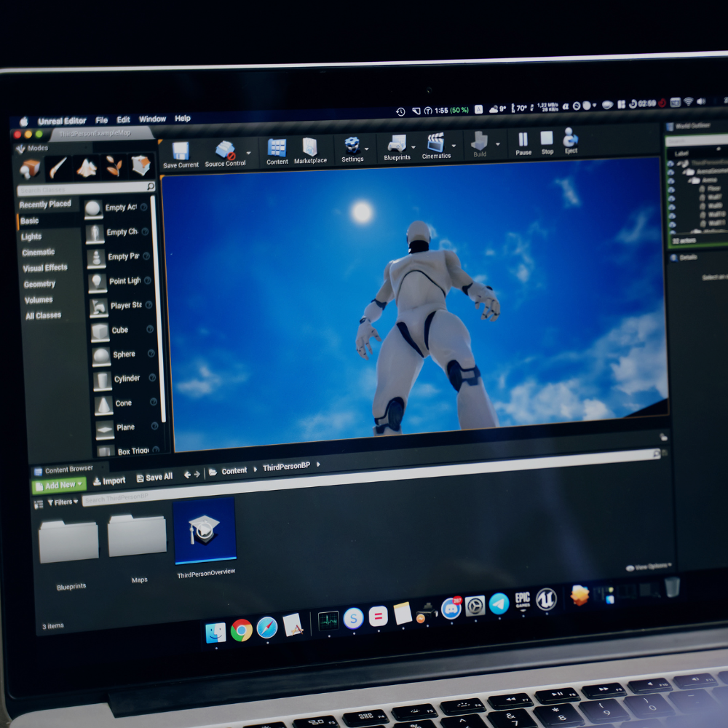
Task: Open the Filters dropdown in Content Browser
Action: point(63,502)
